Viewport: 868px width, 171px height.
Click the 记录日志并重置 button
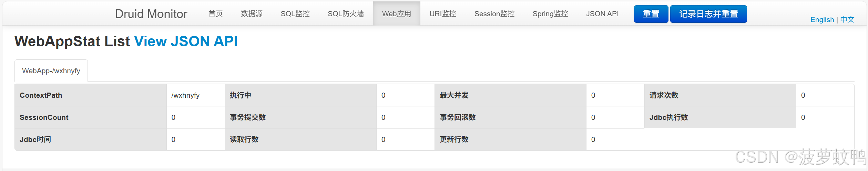point(708,14)
